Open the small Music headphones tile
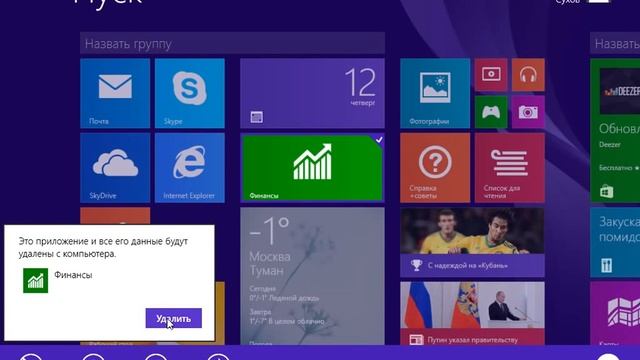640x360 pixels. (x=528, y=75)
